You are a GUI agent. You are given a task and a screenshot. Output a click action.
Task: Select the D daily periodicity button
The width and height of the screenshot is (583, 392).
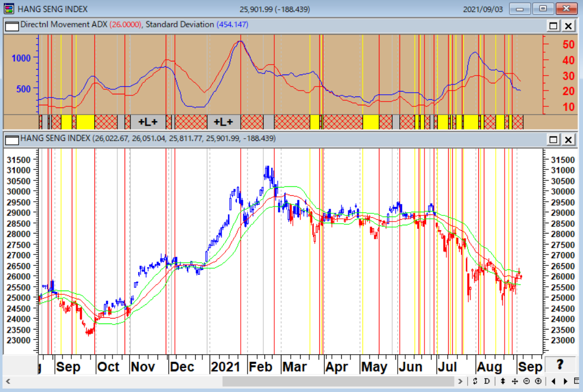click(486, 381)
